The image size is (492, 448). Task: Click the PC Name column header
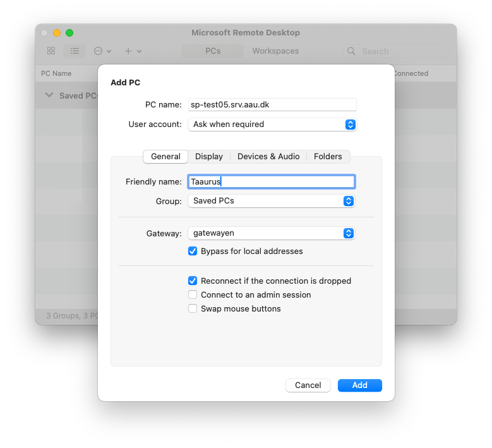tap(56, 73)
